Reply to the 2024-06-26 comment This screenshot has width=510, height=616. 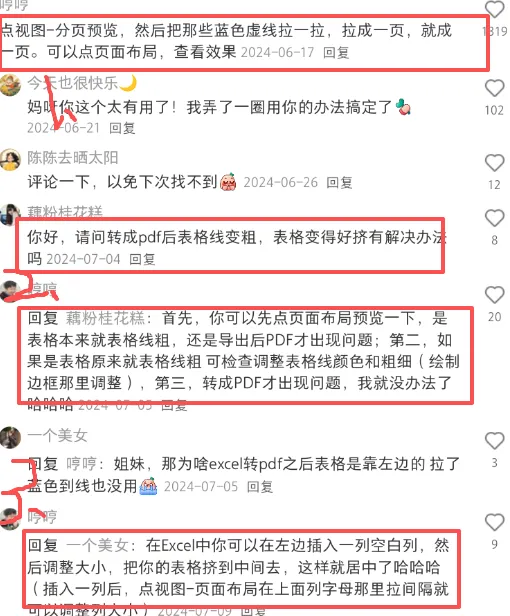(339, 183)
